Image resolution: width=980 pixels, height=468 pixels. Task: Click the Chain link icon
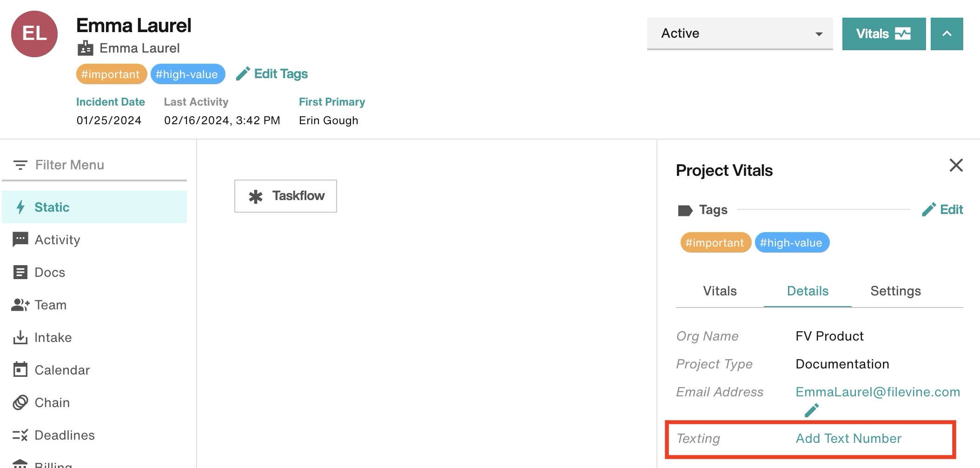20,402
